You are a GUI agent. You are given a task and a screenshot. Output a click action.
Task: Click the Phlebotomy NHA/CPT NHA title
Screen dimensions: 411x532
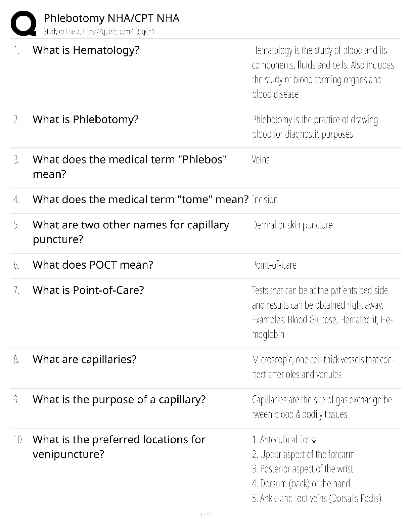[x=111, y=18]
